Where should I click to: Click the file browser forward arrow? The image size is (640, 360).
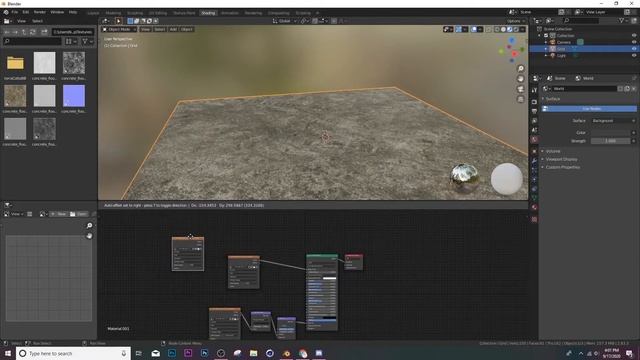pos(15,32)
